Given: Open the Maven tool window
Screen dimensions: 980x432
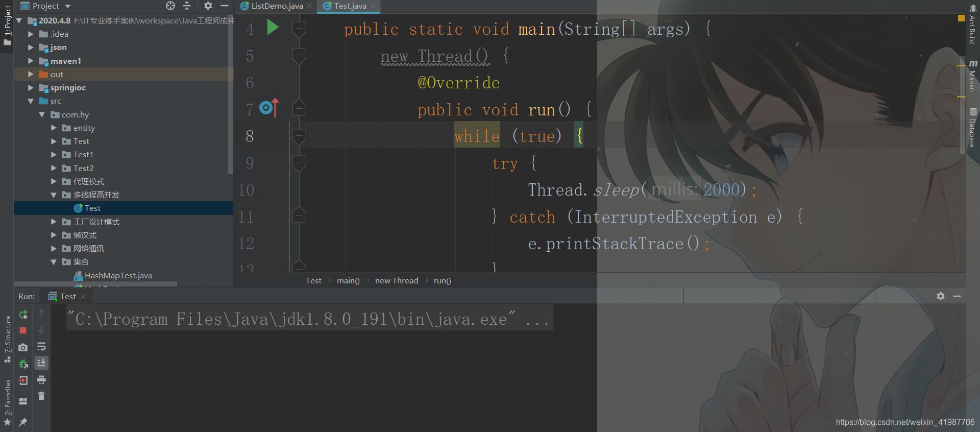Looking at the screenshot, I should [x=972, y=76].
